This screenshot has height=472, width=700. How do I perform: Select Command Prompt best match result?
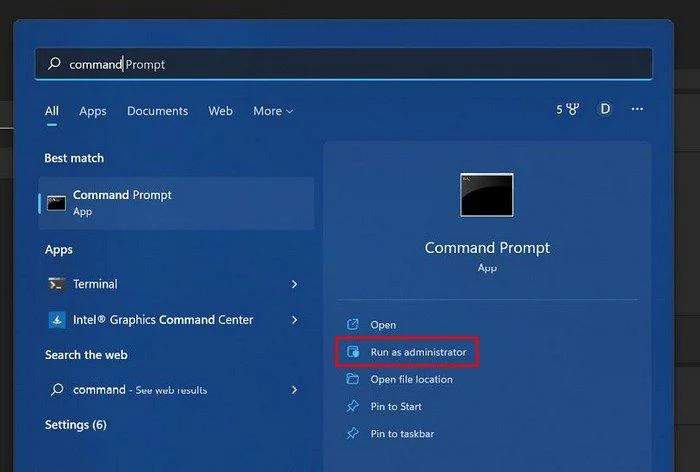(177, 203)
